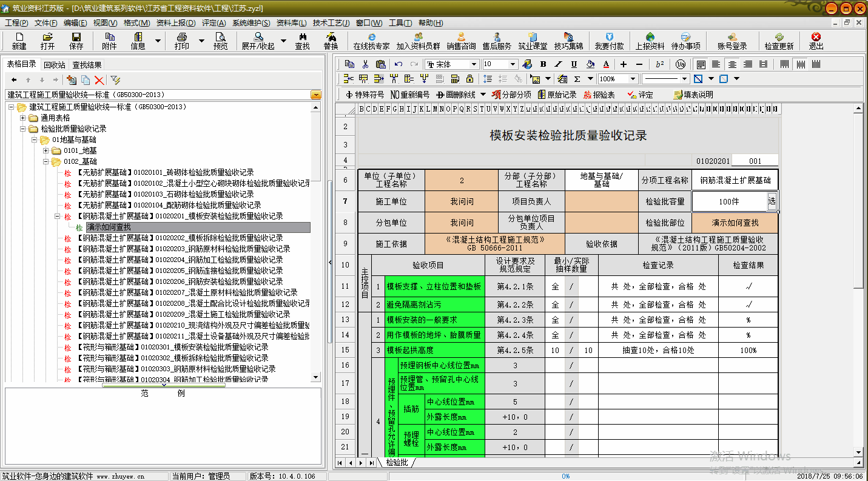The width and height of the screenshot is (868, 481).
Task: Click the red font color A swatch
Action: [605, 64]
